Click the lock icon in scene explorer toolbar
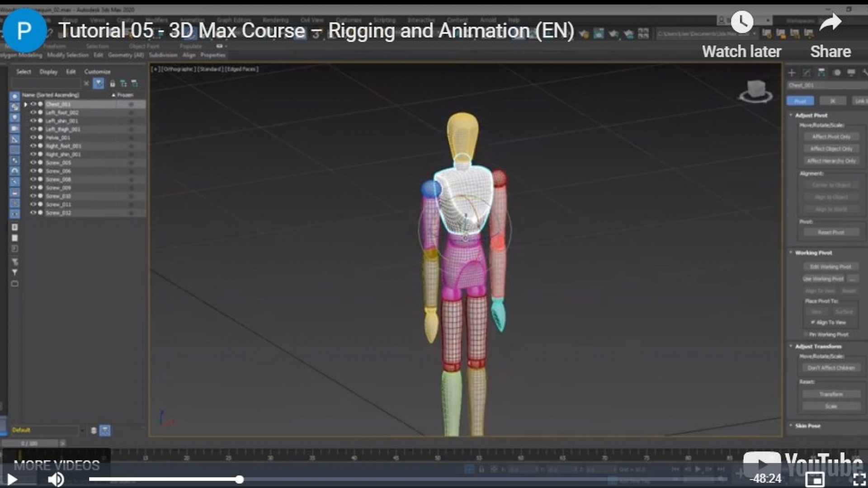The width and height of the screenshot is (868, 488). [x=112, y=84]
